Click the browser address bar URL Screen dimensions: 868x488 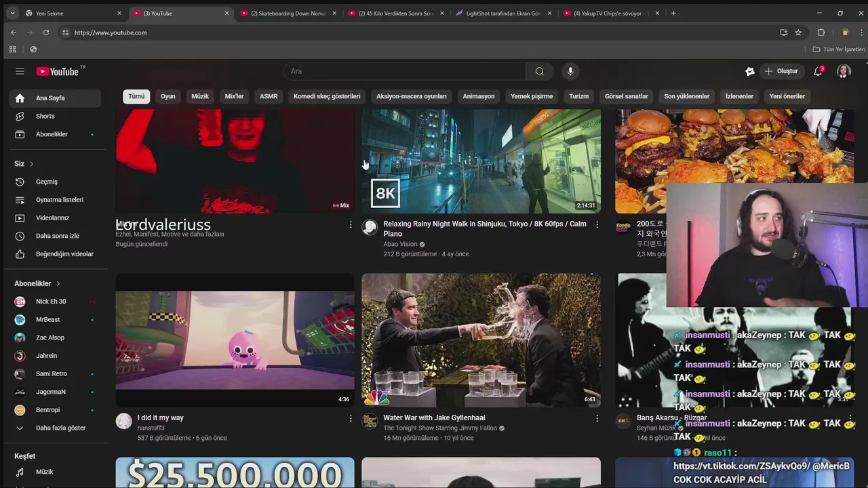coord(111,33)
